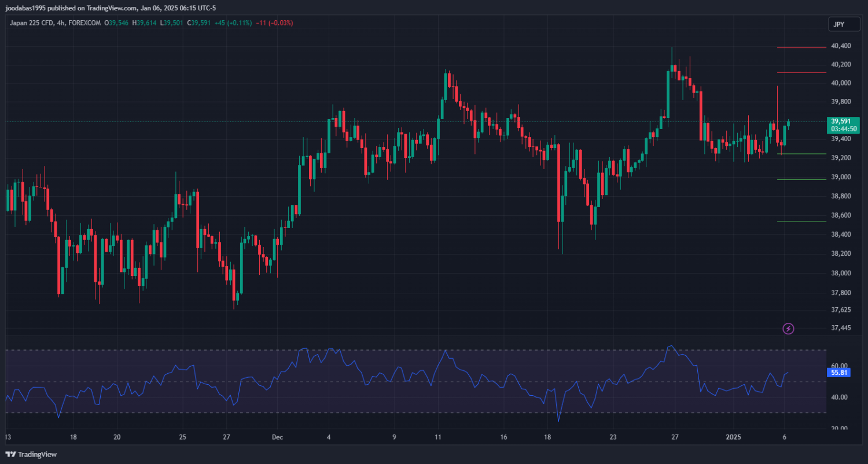Click the 37,445 price axis label
The image size is (868, 464).
841,328
